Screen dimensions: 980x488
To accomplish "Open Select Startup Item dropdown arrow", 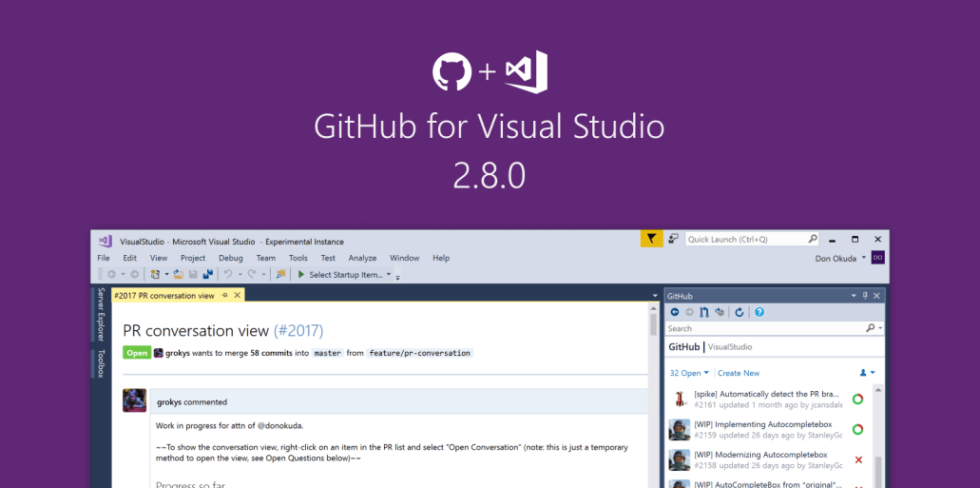I will (x=389, y=274).
